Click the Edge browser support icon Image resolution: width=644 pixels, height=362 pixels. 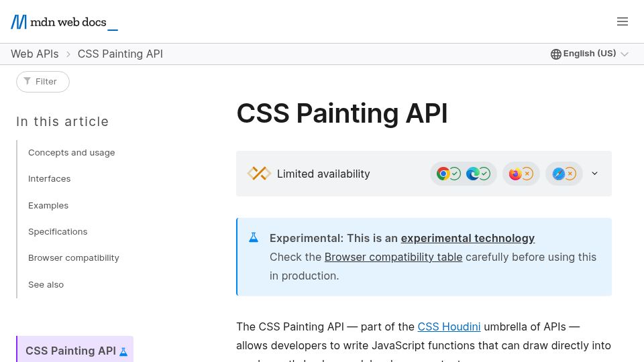[x=472, y=174]
